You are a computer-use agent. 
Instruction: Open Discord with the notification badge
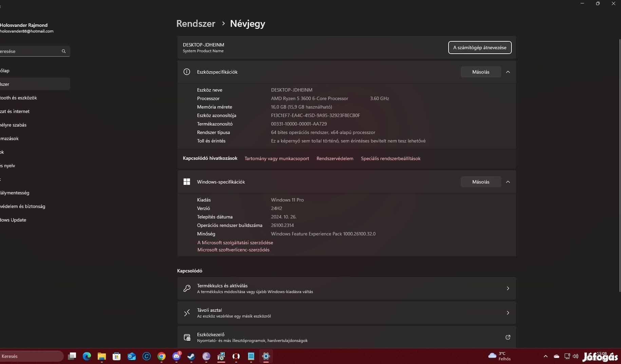click(x=176, y=356)
